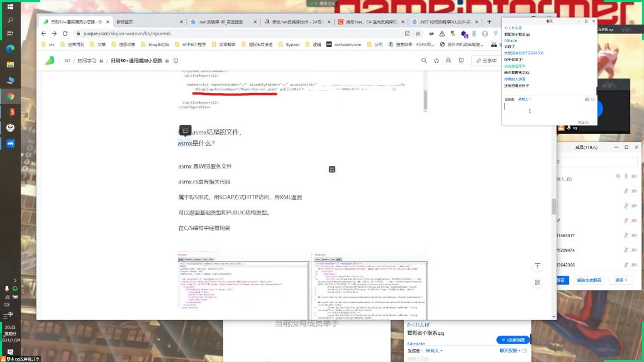Viewport: 644px width, 362px height.
Task: Click chat message input in top window
Action: pos(548,111)
